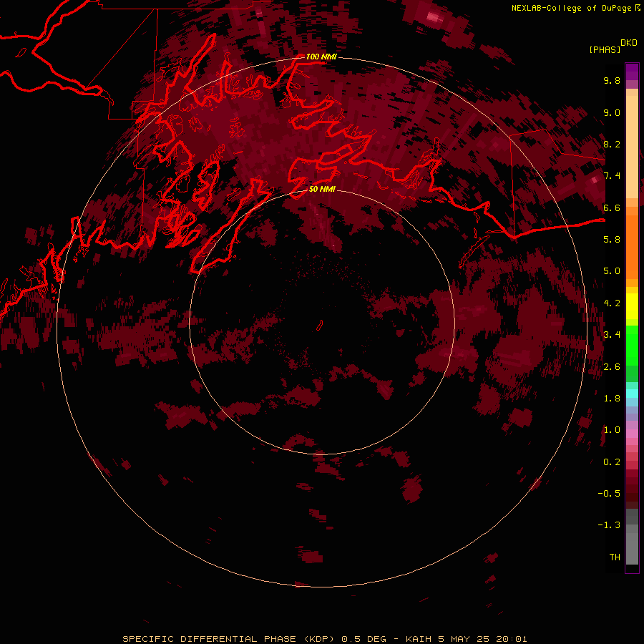Click the 1.0 value on color scale
Screen dimensions: 644x644
(612, 430)
